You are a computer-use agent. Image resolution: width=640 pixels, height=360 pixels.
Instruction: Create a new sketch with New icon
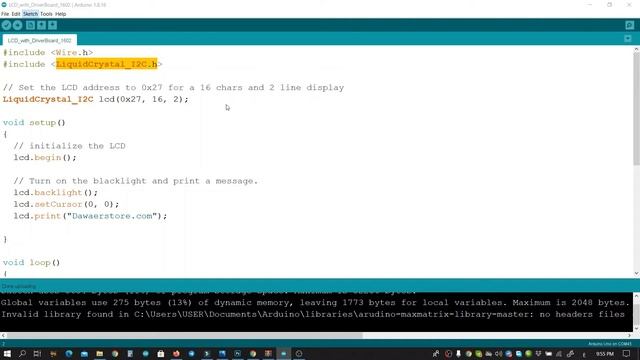(30, 25)
